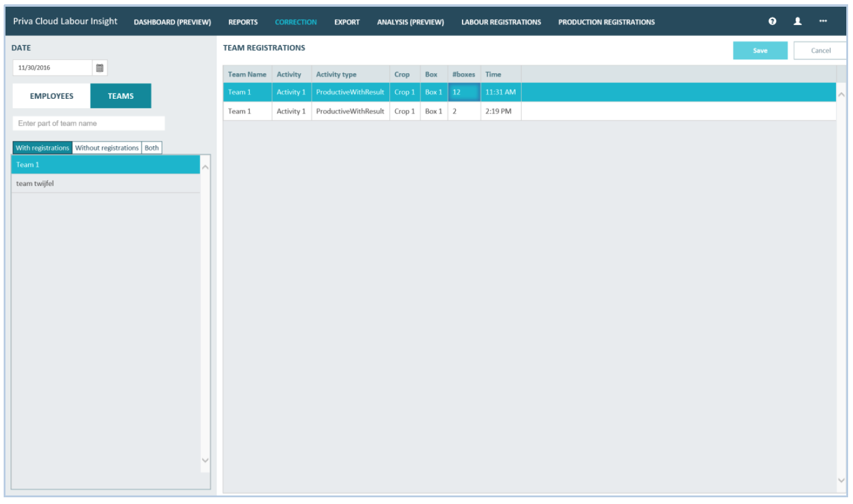Open the Reports menu
Viewport: 853px width, 504px height.
(243, 22)
